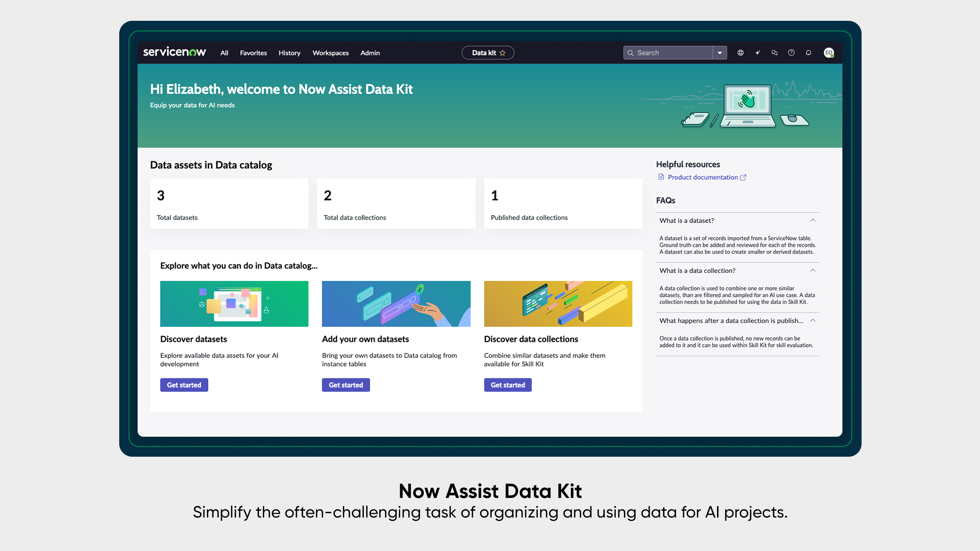Click Get started under Discover datasets
The height and width of the screenshot is (551, 980).
pos(184,385)
